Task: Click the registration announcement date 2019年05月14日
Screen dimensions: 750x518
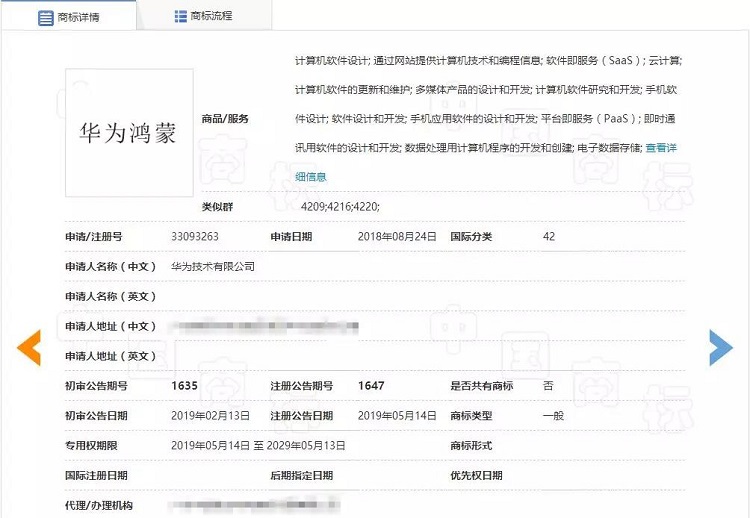Action: (397, 416)
